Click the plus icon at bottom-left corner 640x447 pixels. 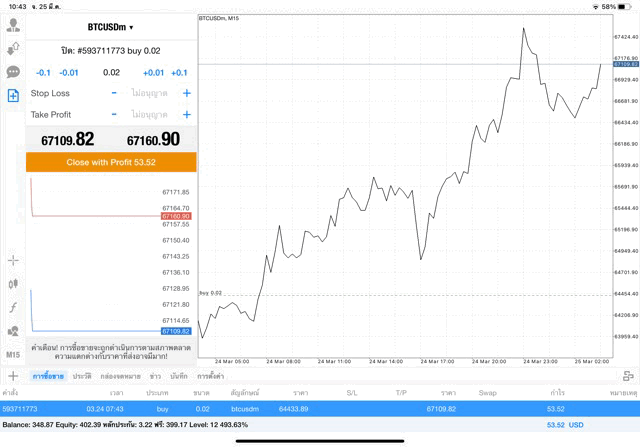(13, 376)
